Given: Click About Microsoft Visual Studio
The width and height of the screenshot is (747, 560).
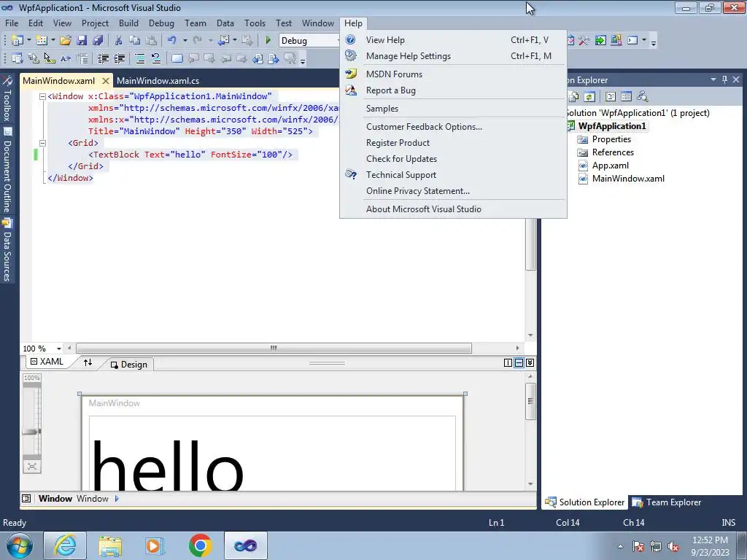Looking at the screenshot, I should pyautogui.click(x=453, y=209).
